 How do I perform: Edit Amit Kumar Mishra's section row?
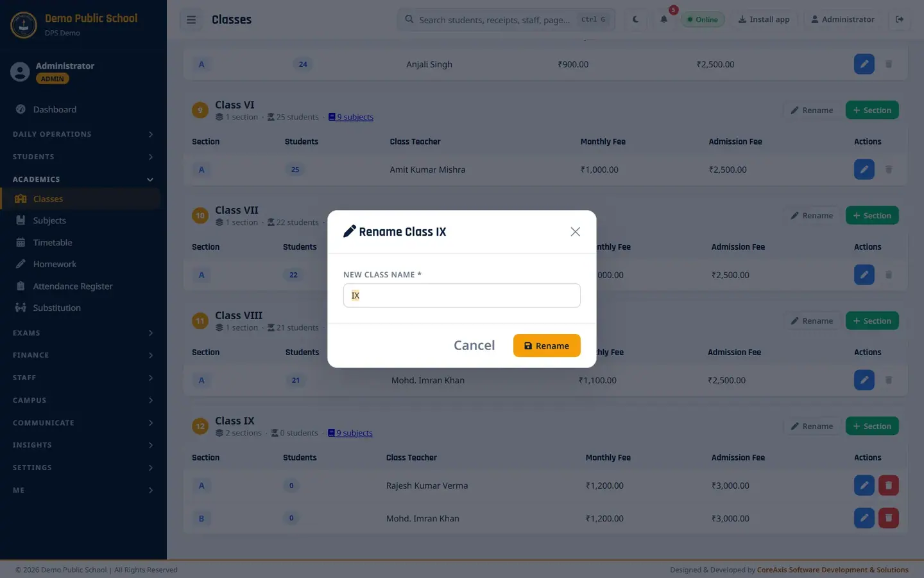point(864,170)
